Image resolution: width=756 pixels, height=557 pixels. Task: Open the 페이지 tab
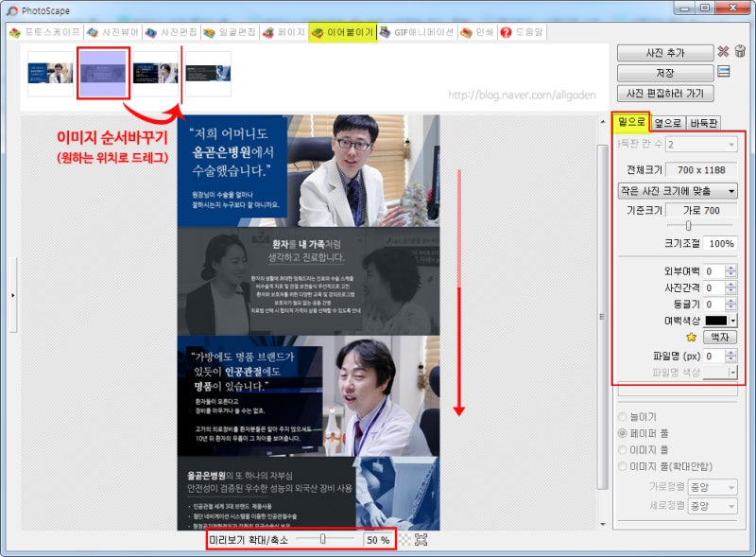(284, 32)
